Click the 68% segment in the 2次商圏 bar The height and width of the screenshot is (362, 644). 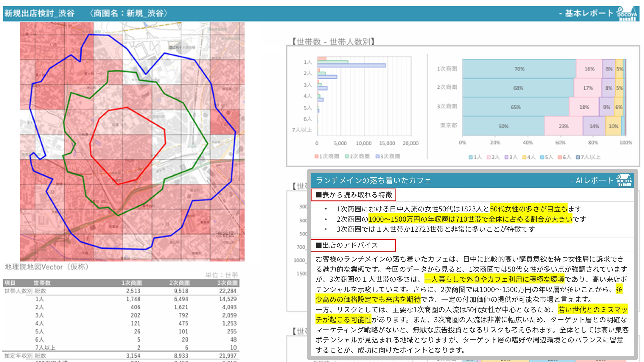pos(518,88)
